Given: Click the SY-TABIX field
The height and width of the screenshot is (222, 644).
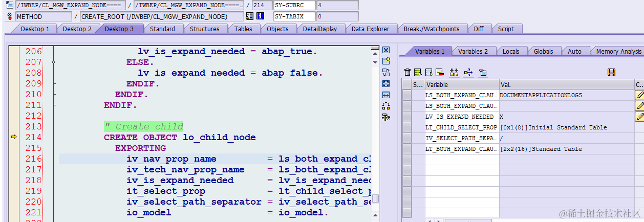Looking at the screenshot, I should (294, 16).
